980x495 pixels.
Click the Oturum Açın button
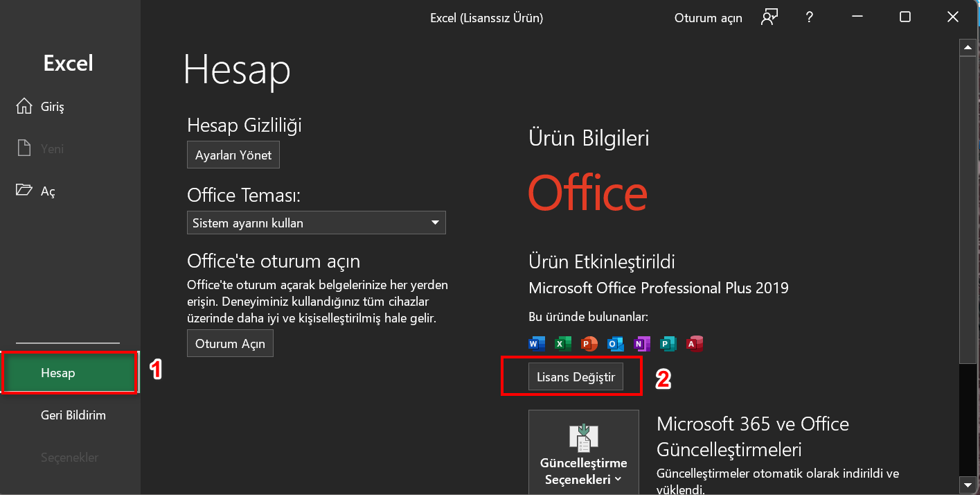[x=230, y=343]
